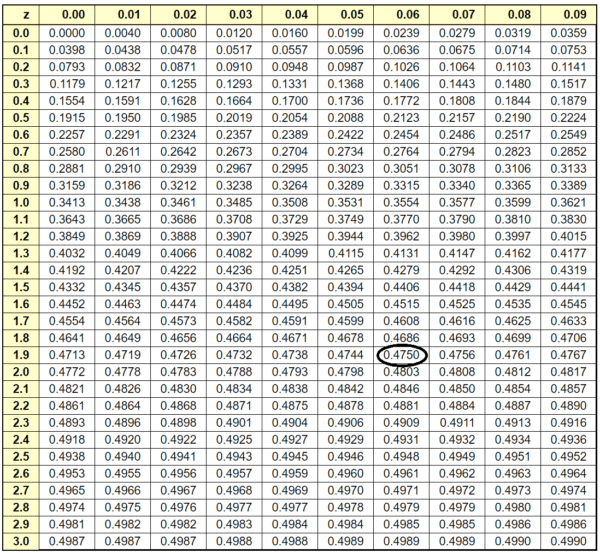Click row header 0.5
600x553 pixels.
click(21, 118)
